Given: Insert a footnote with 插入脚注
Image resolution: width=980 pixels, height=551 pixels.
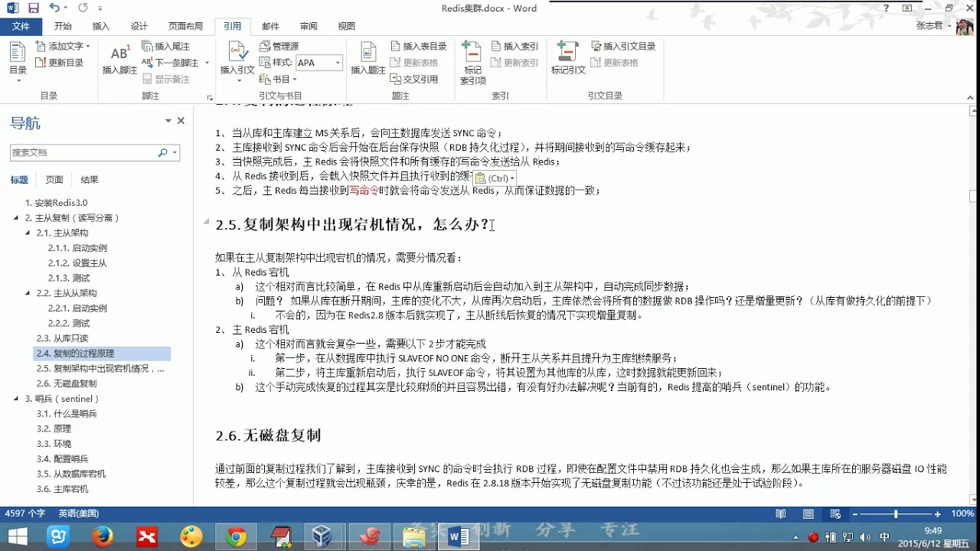Looking at the screenshot, I should [119, 59].
